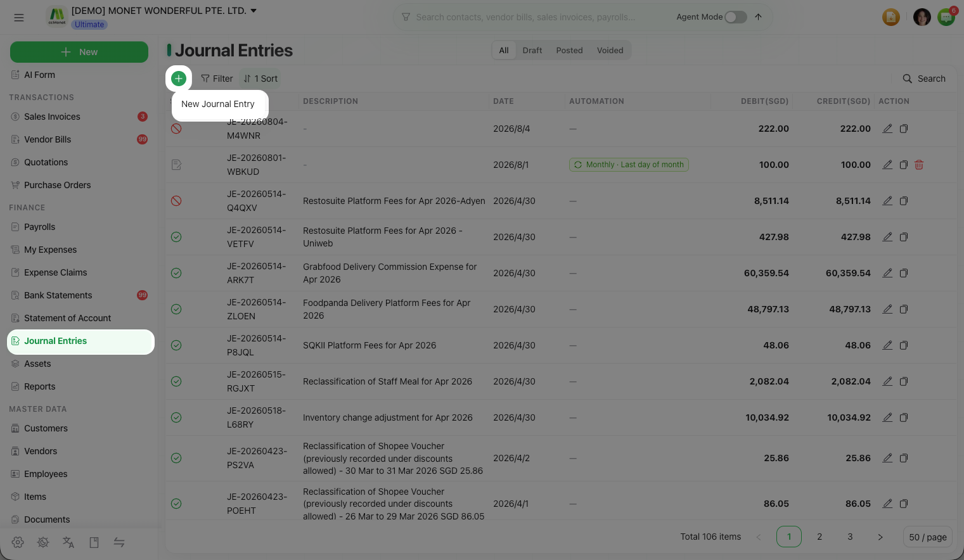Open the 1 Sort options
Screen dimensions: 964x560
pos(260,79)
